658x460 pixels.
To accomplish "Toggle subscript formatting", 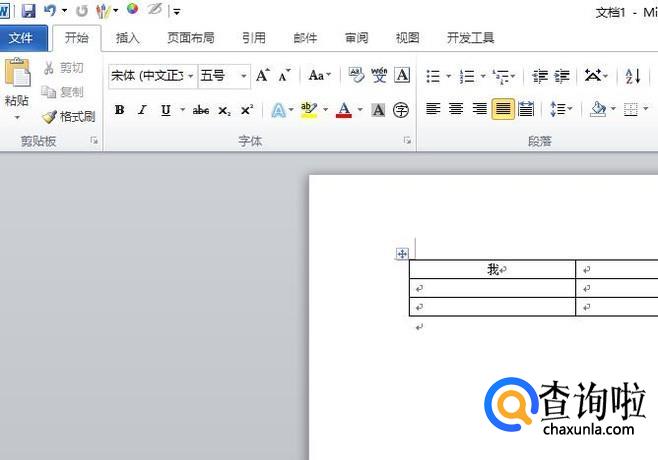I will (224, 111).
